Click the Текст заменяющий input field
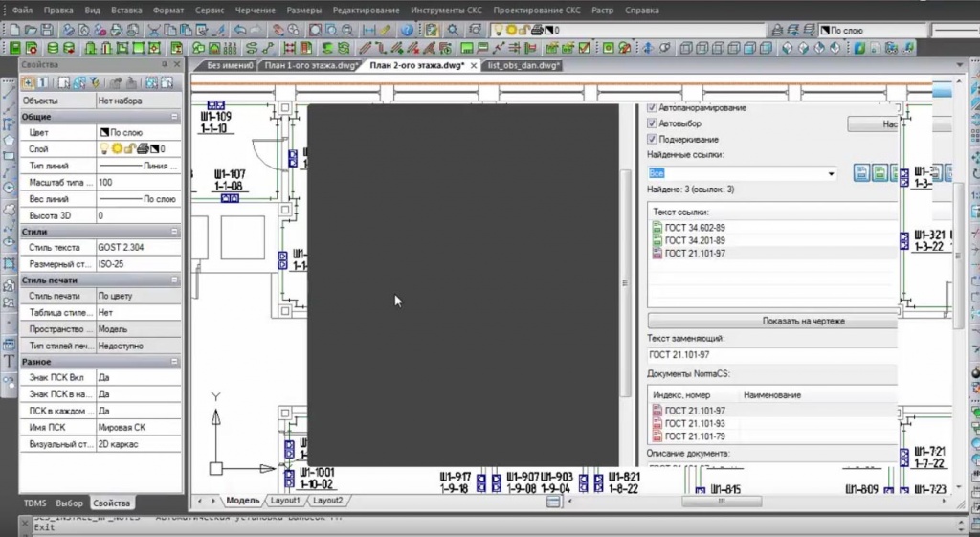980x537 pixels. tap(772, 354)
